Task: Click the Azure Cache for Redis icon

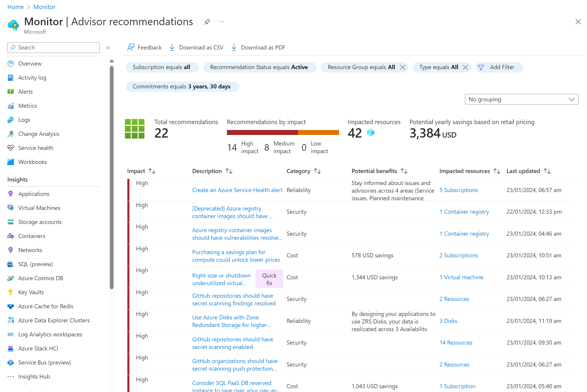Action: pos(11,306)
